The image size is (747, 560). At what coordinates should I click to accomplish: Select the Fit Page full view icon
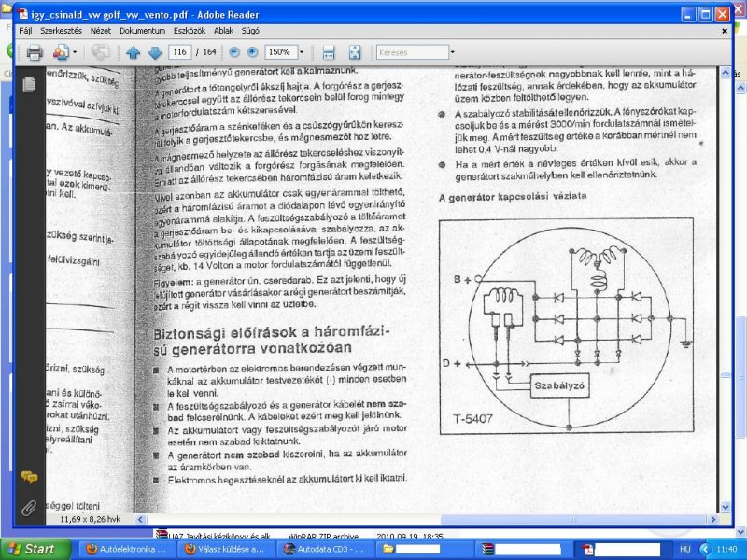(355, 52)
